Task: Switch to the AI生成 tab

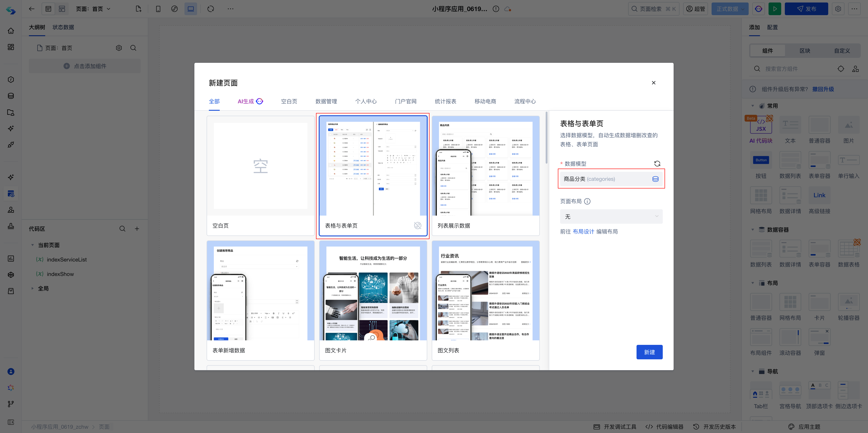Action: [250, 101]
